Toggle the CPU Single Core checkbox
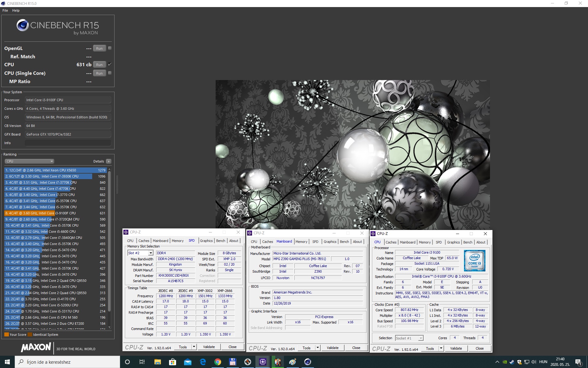The width and height of the screenshot is (588, 368). point(110,73)
